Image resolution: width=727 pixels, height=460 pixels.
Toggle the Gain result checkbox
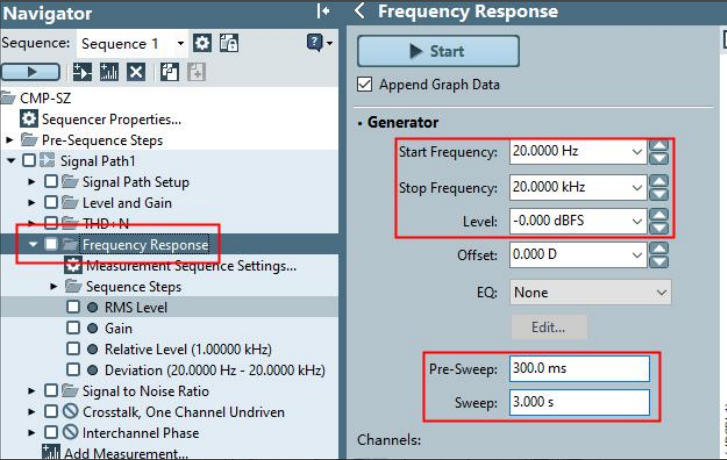point(73,328)
